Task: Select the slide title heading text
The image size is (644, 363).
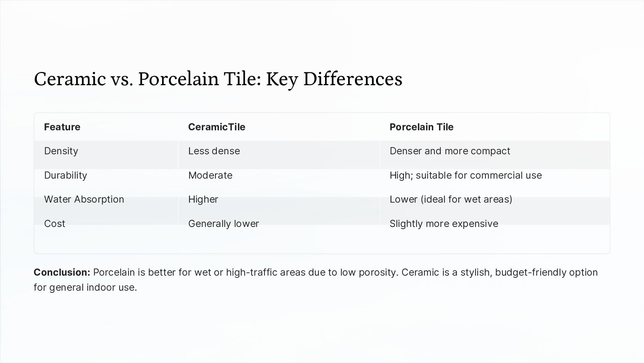Action: pyautogui.click(x=218, y=79)
